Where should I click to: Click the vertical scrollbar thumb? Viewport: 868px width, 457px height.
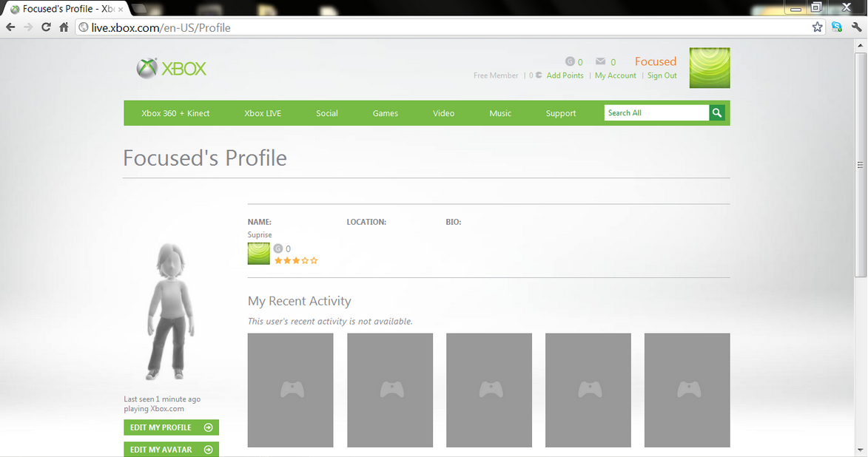(861, 165)
